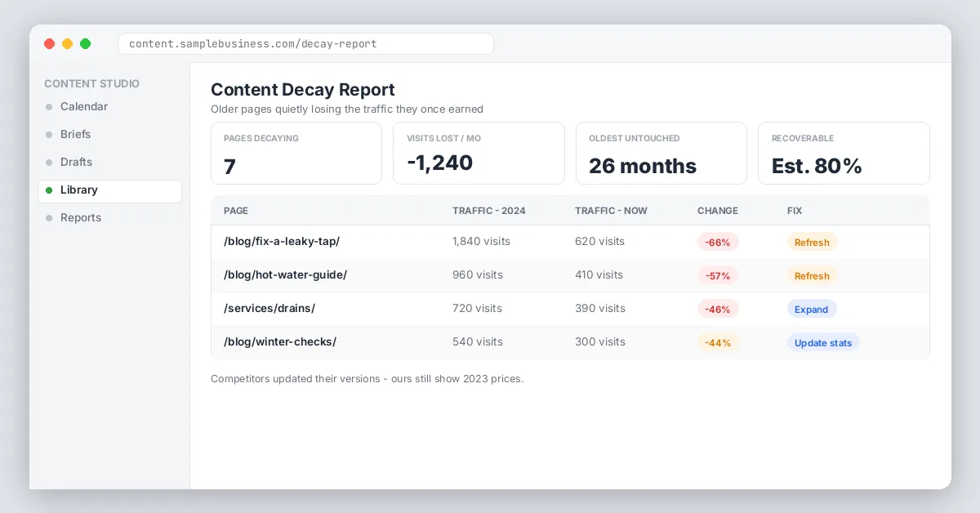The image size is (980, 513).
Task: Click the competitors 2023 prices note
Action: pos(367,379)
